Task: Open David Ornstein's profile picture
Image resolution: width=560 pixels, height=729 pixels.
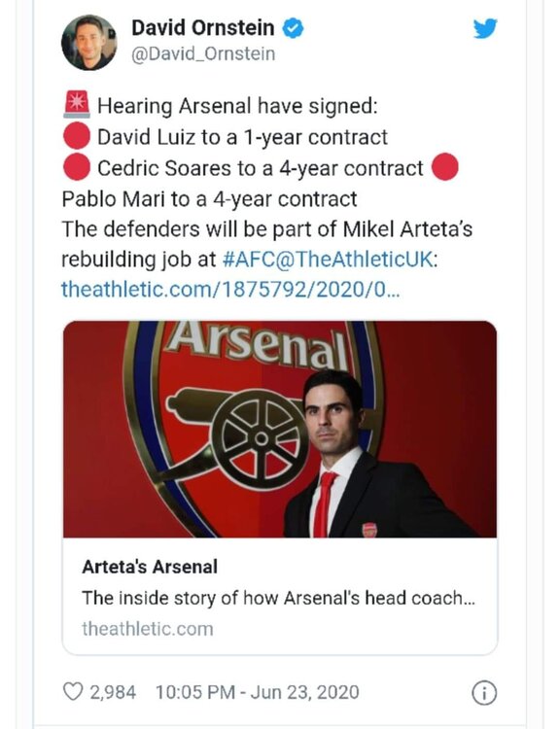Action: pyautogui.click(x=89, y=43)
